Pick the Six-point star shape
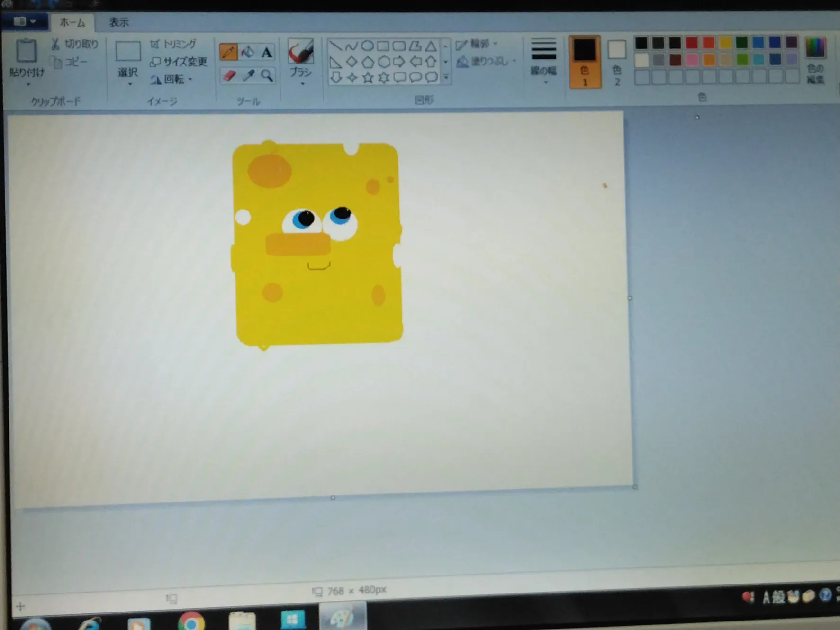Screen dimensions: 840x630 click(x=384, y=77)
